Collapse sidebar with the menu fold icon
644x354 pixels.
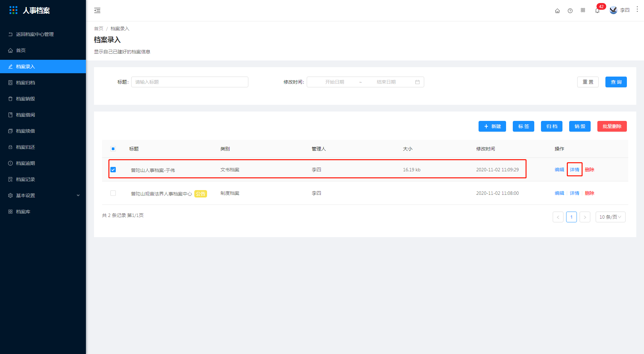[x=97, y=10]
